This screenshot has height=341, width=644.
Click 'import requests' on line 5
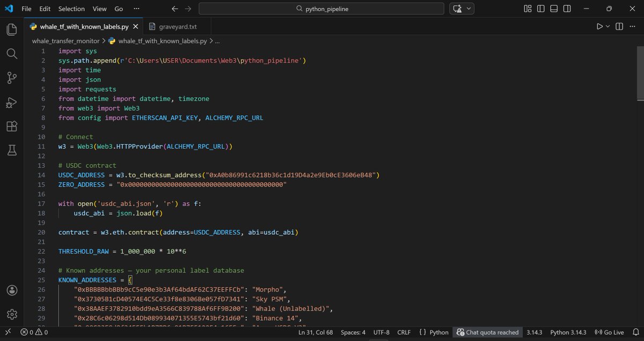pyautogui.click(x=87, y=89)
